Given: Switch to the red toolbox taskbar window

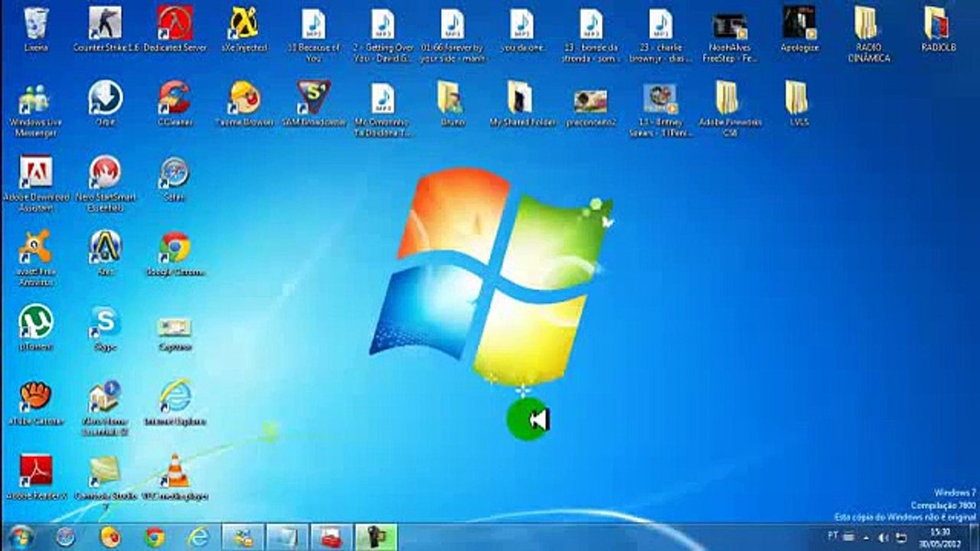Looking at the screenshot, I should click(x=332, y=537).
